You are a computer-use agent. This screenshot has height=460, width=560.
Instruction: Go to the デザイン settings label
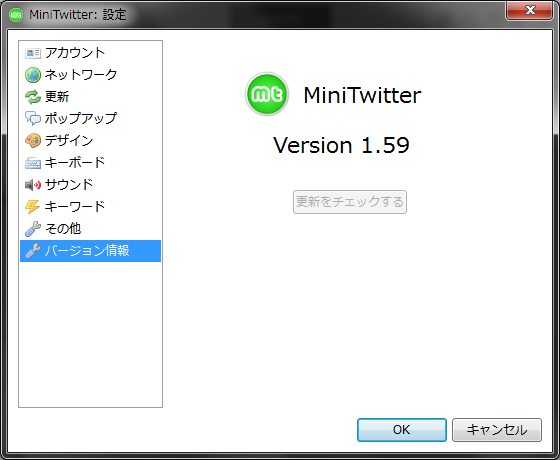pyautogui.click(x=69, y=141)
